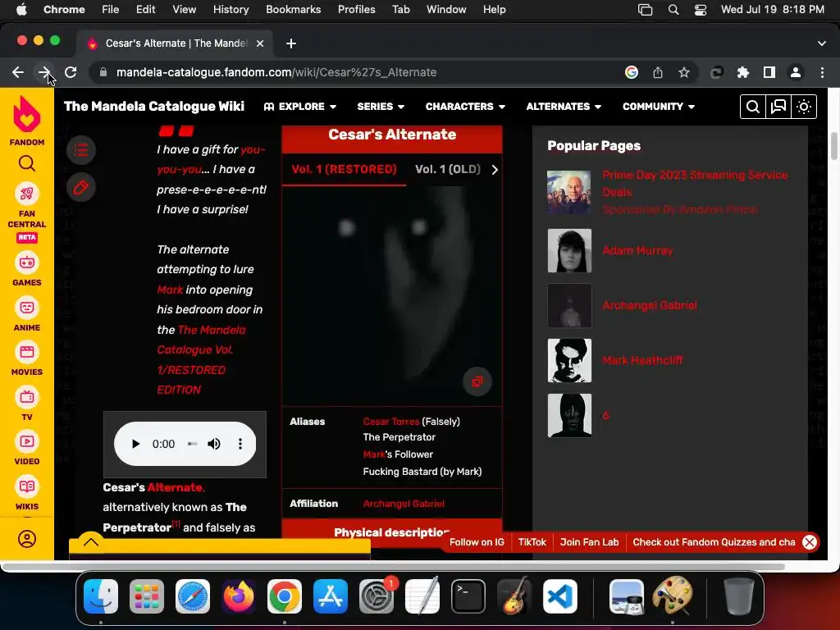
Task: Open Terminal from the dock
Action: tap(468, 596)
